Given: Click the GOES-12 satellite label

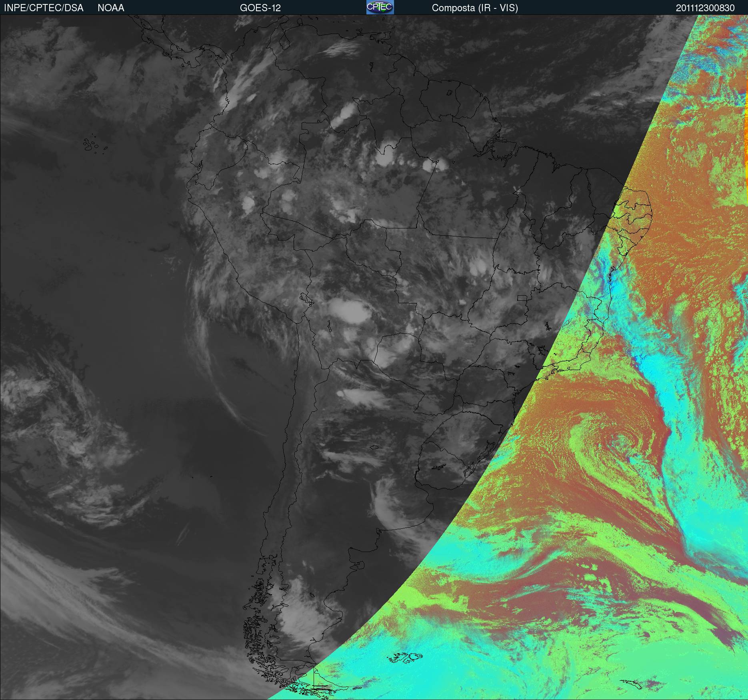Looking at the screenshot, I should click(x=260, y=8).
